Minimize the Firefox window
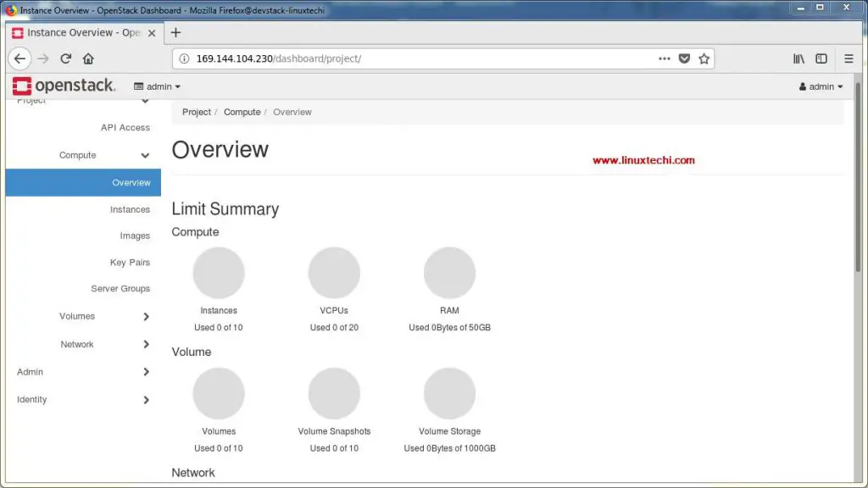The width and height of the screenshot is (868, 488). pyautogui.click(x=800, y=8)
